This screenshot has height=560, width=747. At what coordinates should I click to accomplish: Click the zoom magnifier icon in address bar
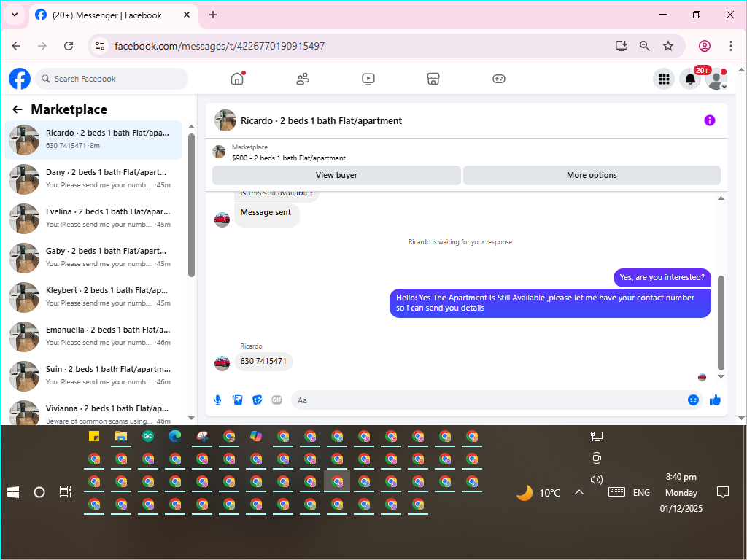click(645, 46)
